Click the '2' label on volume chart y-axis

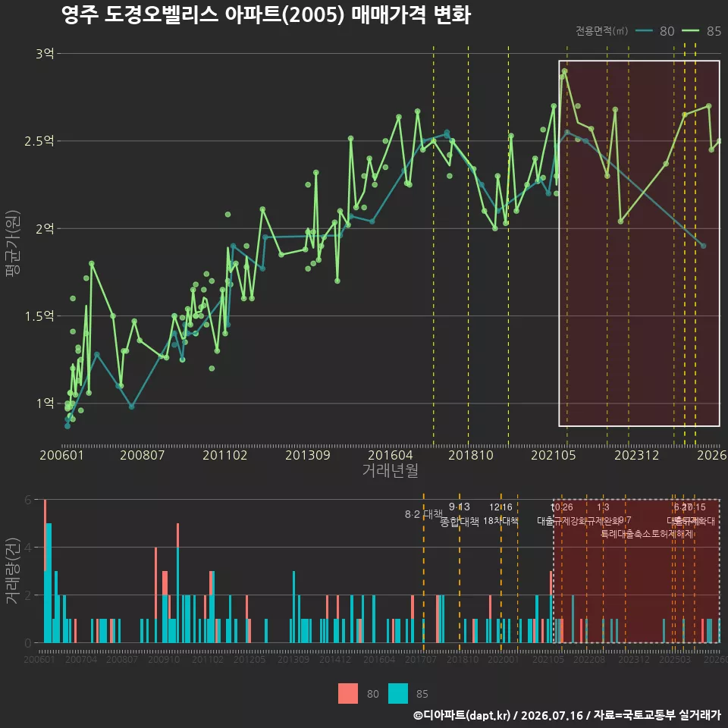(28, 595)
